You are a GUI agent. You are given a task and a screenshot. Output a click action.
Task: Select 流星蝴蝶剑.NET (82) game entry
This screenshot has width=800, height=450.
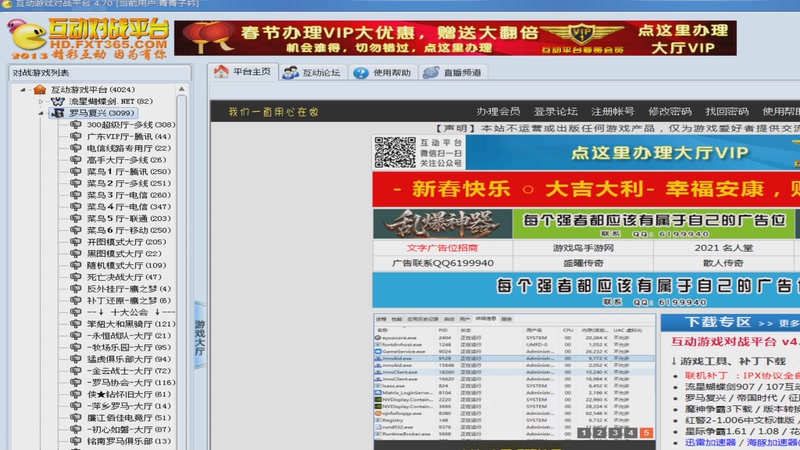(x=111, y=102)
